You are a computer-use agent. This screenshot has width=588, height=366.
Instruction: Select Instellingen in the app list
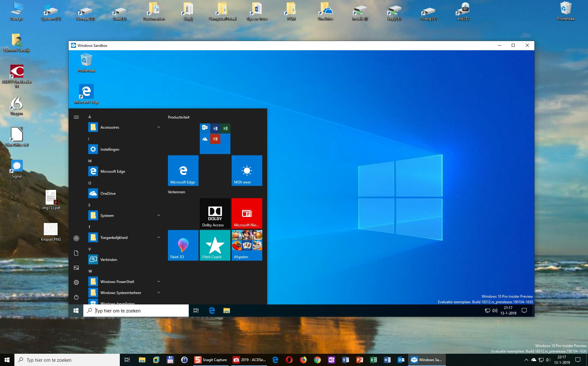(110, 149)
